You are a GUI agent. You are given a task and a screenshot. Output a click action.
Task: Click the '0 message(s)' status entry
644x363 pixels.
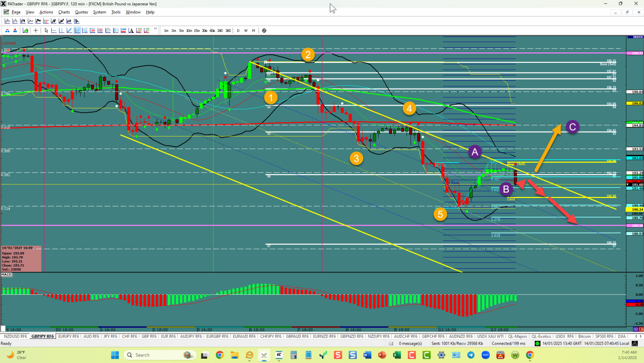pos(410,343)
